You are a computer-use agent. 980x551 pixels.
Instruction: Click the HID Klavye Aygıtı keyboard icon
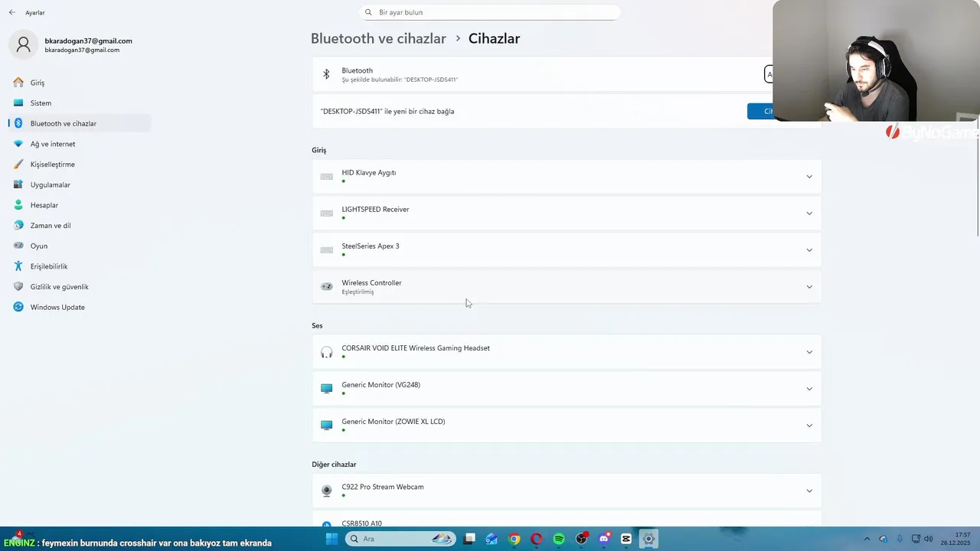(327, 177)
